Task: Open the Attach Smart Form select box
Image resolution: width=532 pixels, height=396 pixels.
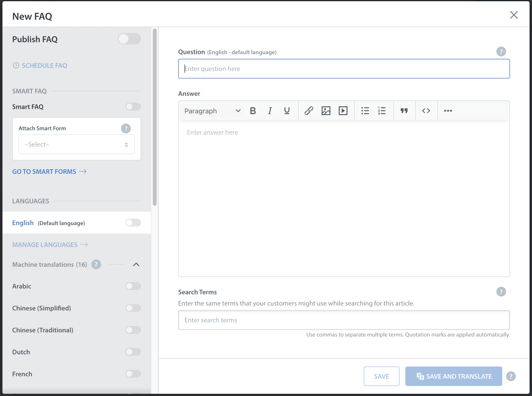Action: pos(77,144)
